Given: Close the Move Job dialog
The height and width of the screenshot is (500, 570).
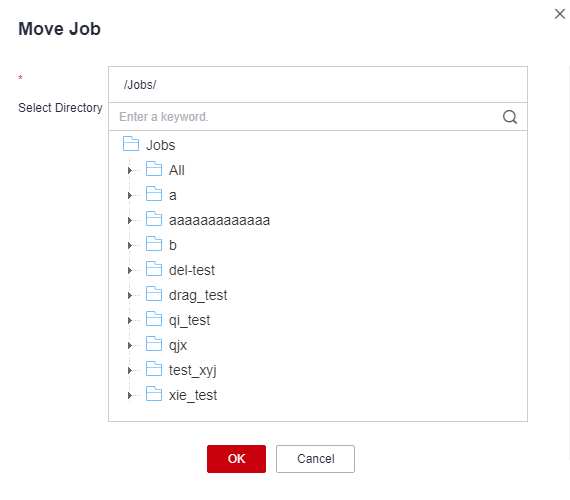Looking at the screenshot, I should [x=559, y=14].
